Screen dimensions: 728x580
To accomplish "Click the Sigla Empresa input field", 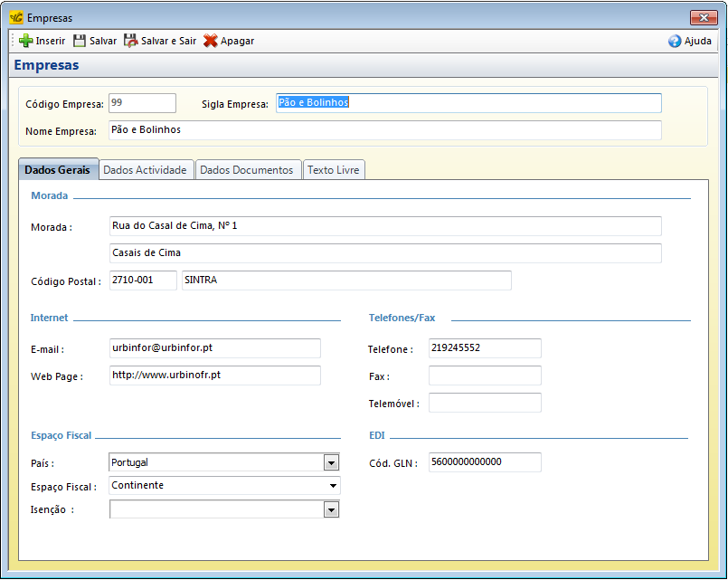I will coord(468,103).
